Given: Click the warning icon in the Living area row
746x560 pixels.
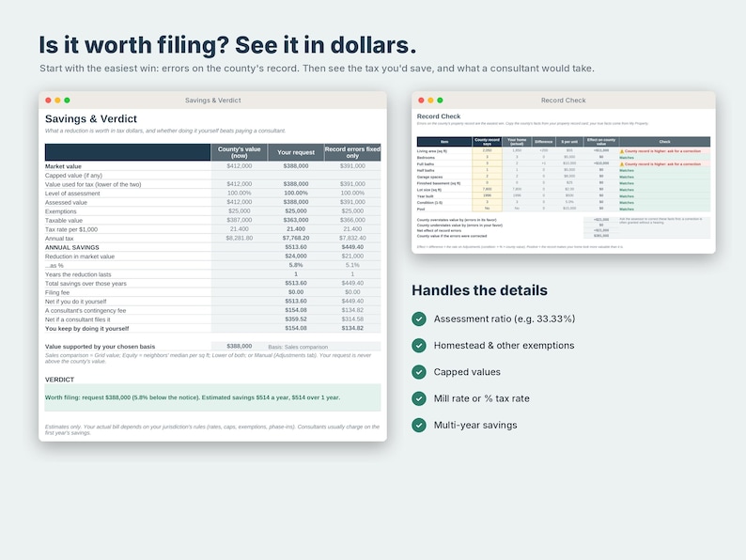Looking at the screenshot, I should pyautogui.click(x=621, y=151).
